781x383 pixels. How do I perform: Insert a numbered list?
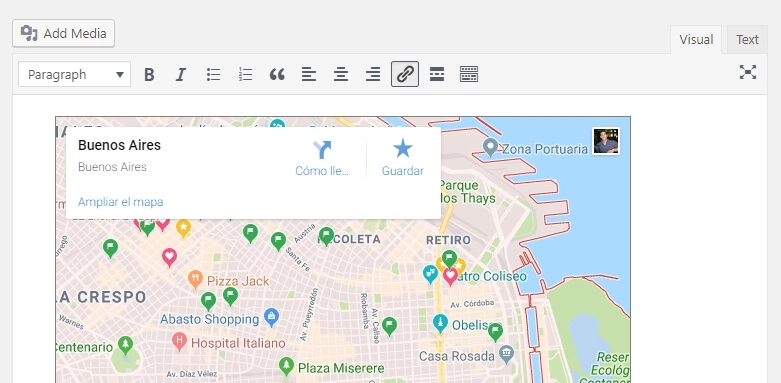[x=245, y=75]
